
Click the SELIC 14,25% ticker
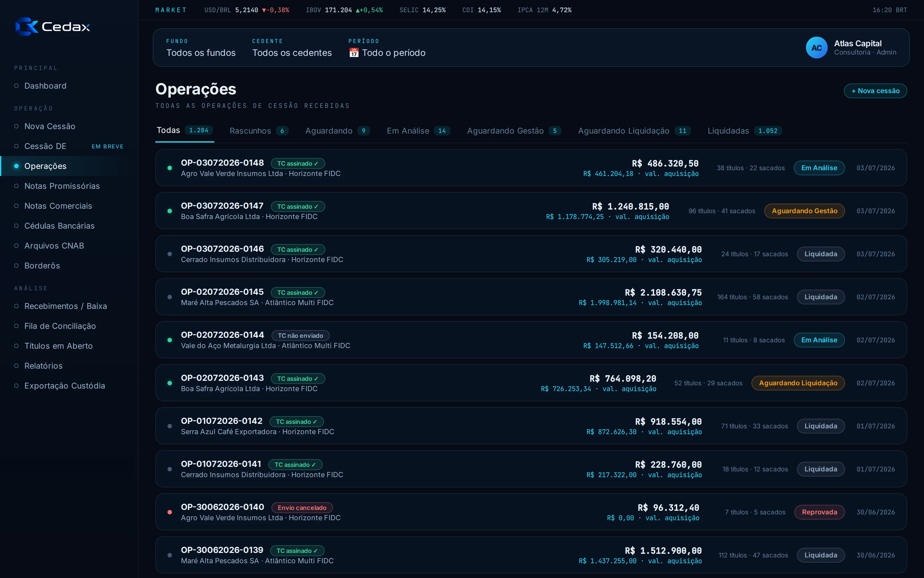click(422, 10)
